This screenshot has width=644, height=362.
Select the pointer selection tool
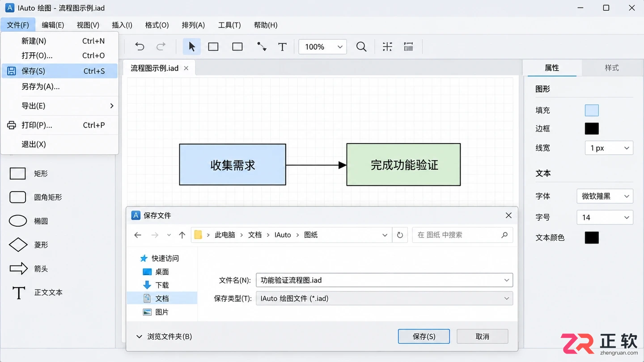pyautogui.click(x=192, y=46)
